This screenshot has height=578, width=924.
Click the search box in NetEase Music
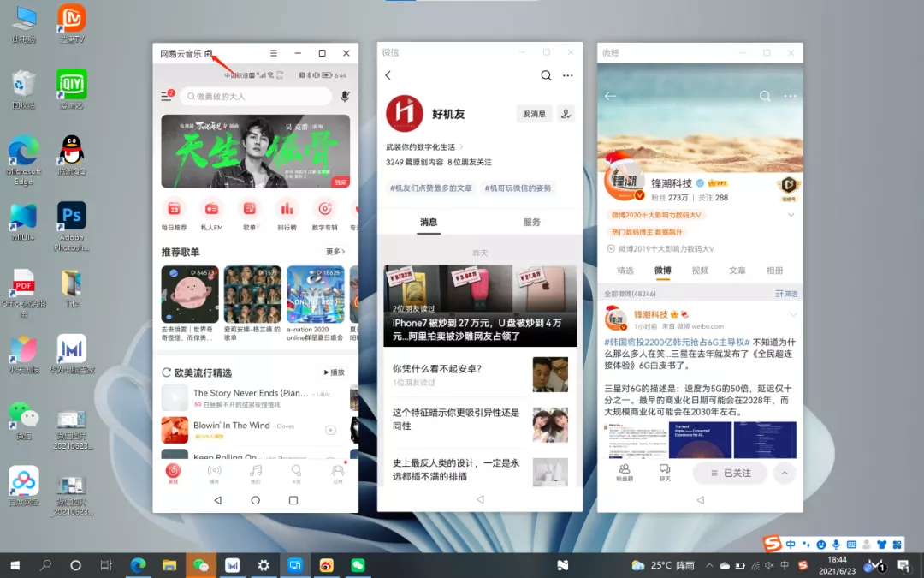pyautogui.click(x=256, y=96)
